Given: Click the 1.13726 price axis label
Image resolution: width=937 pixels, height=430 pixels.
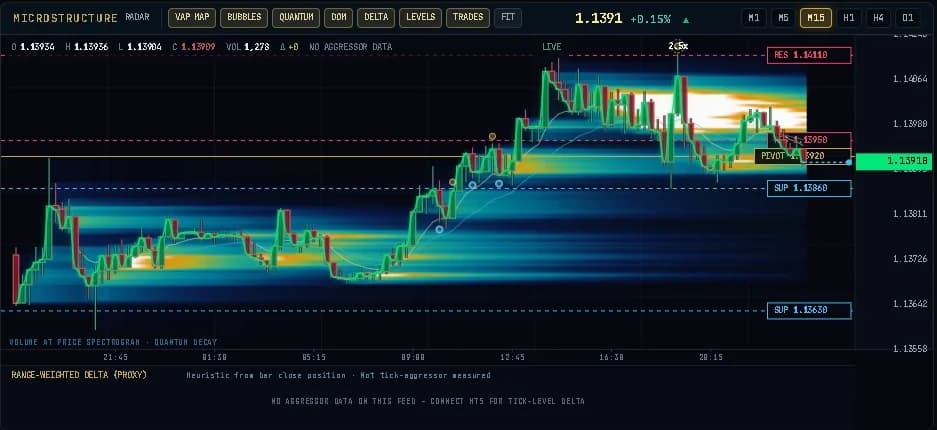Looking at the screenshot, I should click(910, 259).
